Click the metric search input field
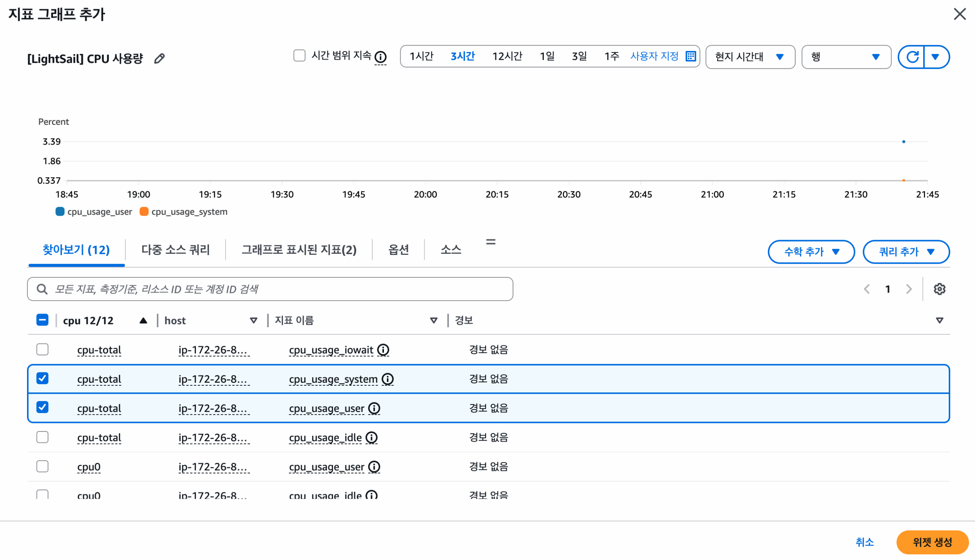 coord(269,289)
